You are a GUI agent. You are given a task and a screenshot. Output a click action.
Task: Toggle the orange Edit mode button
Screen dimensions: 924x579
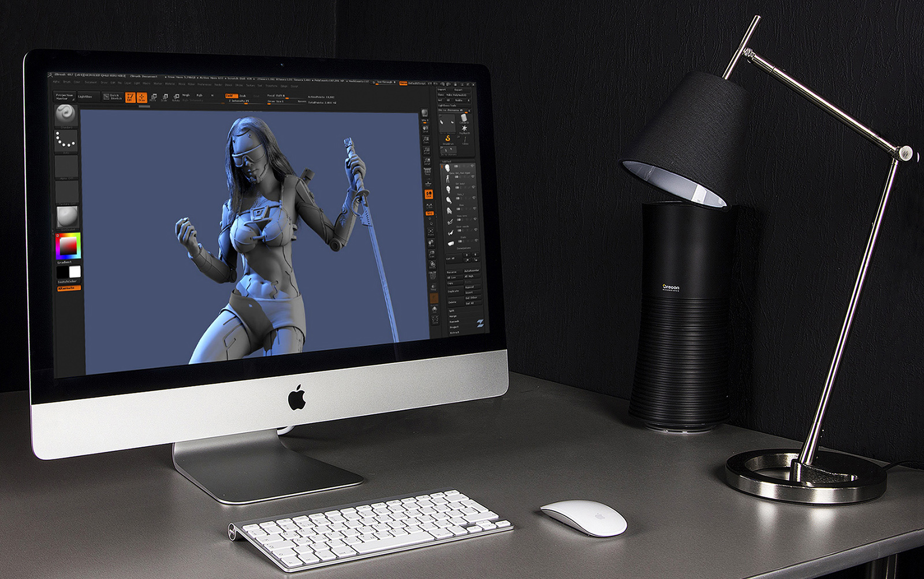pyautogui.click(x=131, y=97)
